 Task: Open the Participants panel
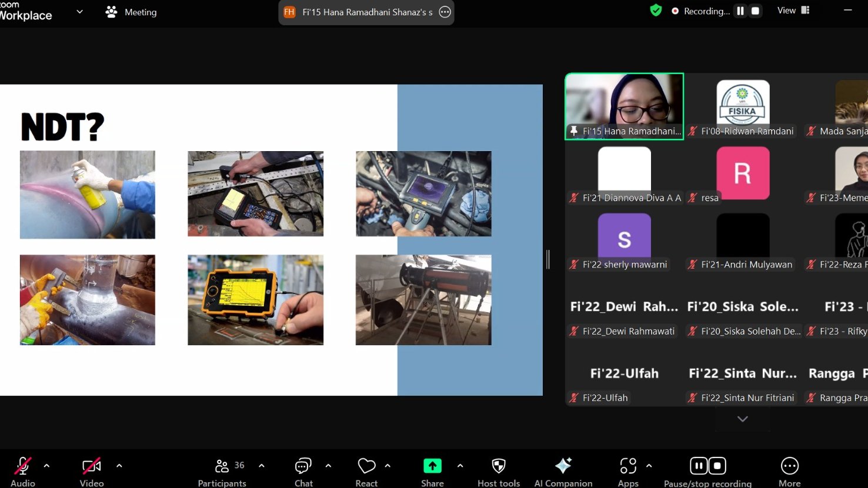[222, 472]
